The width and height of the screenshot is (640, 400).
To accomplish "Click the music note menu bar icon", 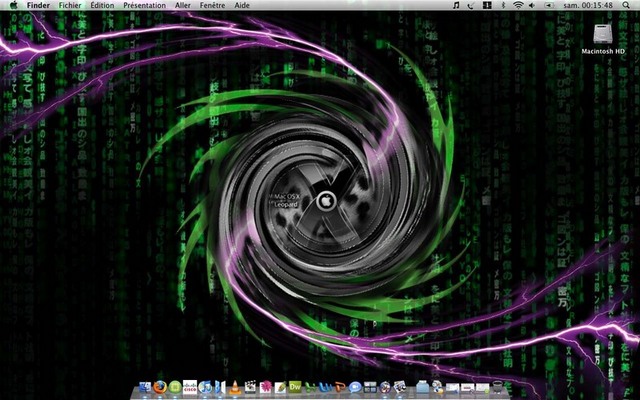I will 456,5.
